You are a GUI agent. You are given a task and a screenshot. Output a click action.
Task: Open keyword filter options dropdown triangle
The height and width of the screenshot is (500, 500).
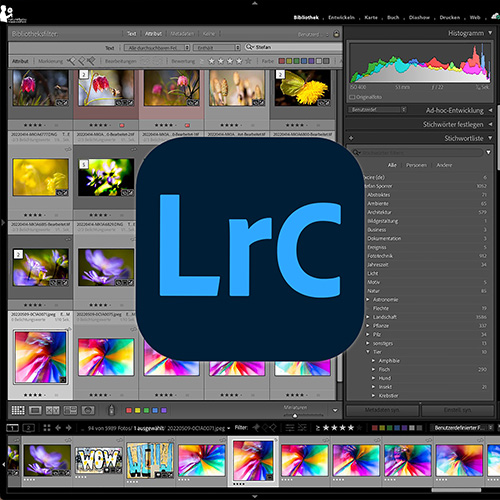[x=488, y=152]
